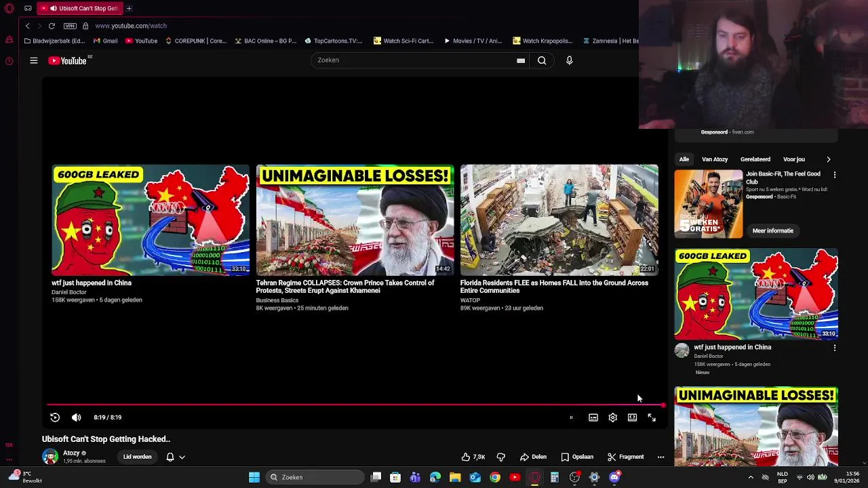Select the Voor jou filter chip
868x488 pixels.
(794, 159)
